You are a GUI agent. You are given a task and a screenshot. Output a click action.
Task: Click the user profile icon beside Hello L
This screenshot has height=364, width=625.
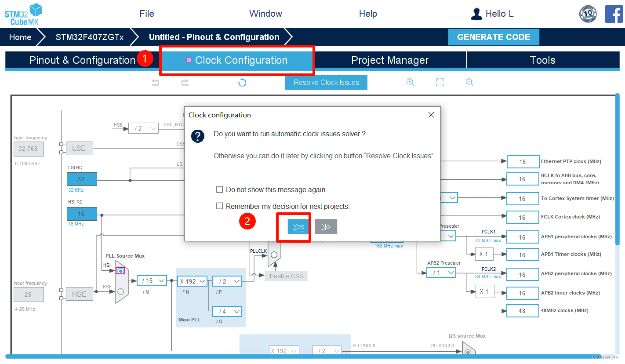[x=476, y=14]
